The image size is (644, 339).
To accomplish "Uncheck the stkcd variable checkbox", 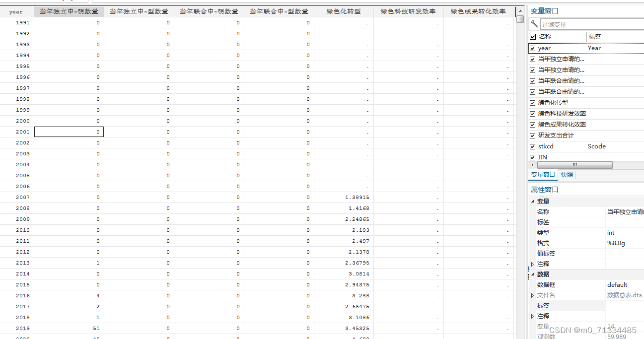I will [x=533, y=146].
